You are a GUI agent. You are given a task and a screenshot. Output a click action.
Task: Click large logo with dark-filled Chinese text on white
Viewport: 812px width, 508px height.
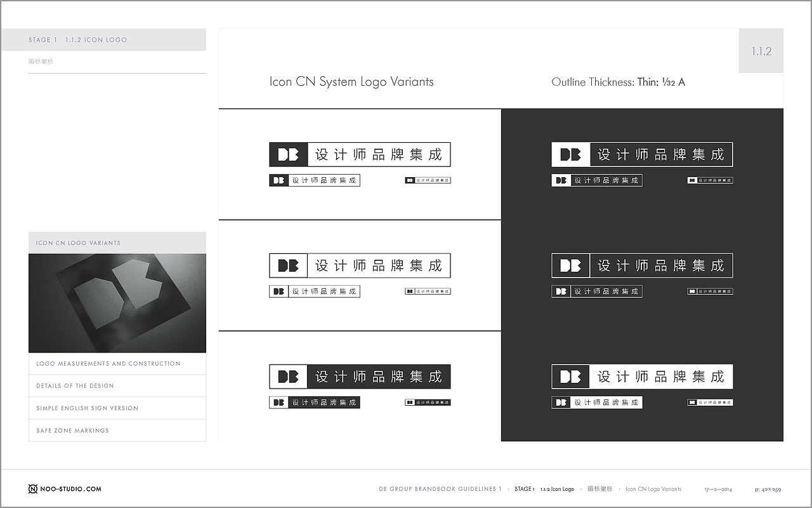click(x=360, y=377)
